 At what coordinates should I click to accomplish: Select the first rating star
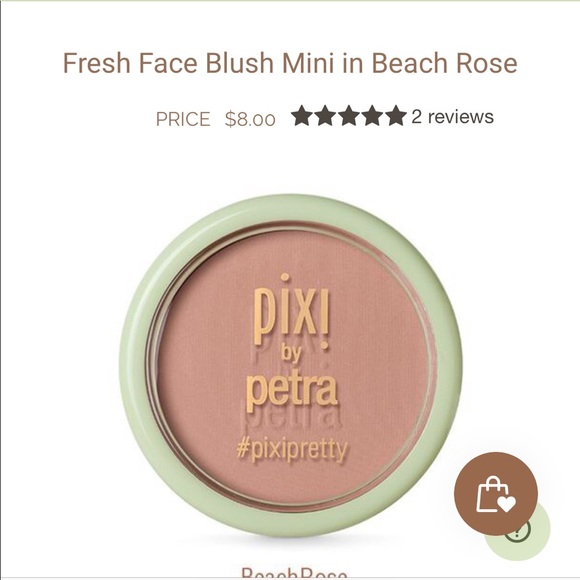[303, 115]
